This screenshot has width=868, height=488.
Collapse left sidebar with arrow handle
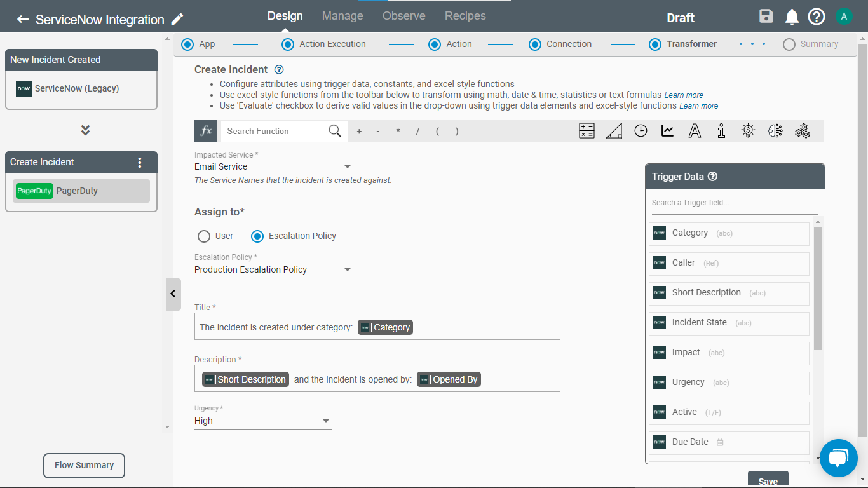pyautogui.click(x=173, y=294)
